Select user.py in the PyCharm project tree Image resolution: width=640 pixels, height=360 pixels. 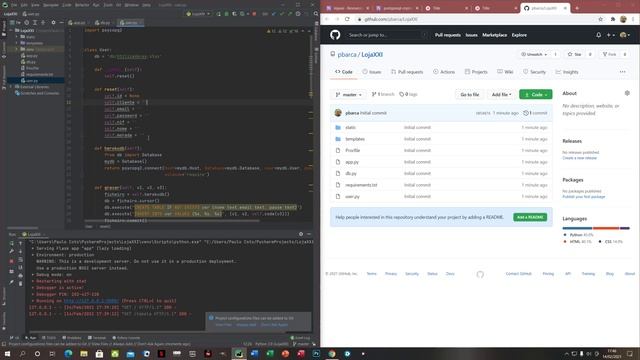pos(32,81)
